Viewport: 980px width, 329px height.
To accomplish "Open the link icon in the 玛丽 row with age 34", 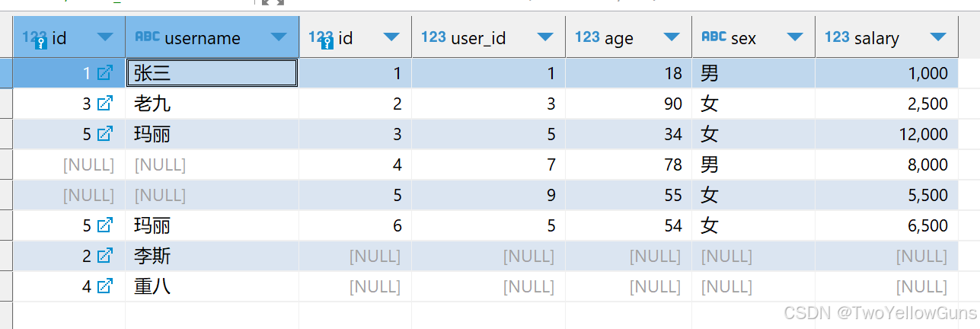I will 105,134.
